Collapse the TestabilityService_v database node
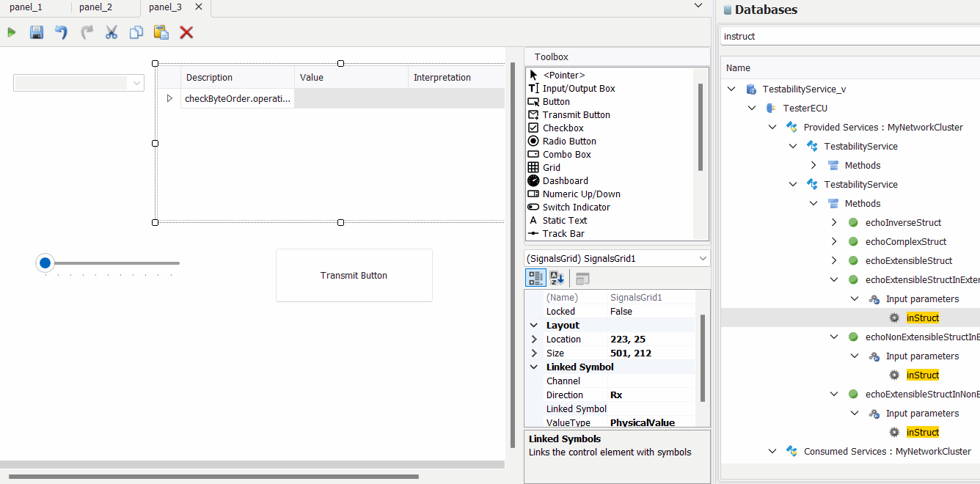The width and height of the screenshot is (980, 484). (x=731, y=89)
